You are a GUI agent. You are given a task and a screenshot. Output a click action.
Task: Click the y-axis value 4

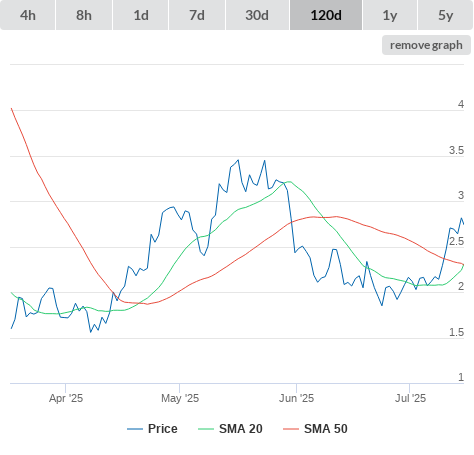pos(461,104)
